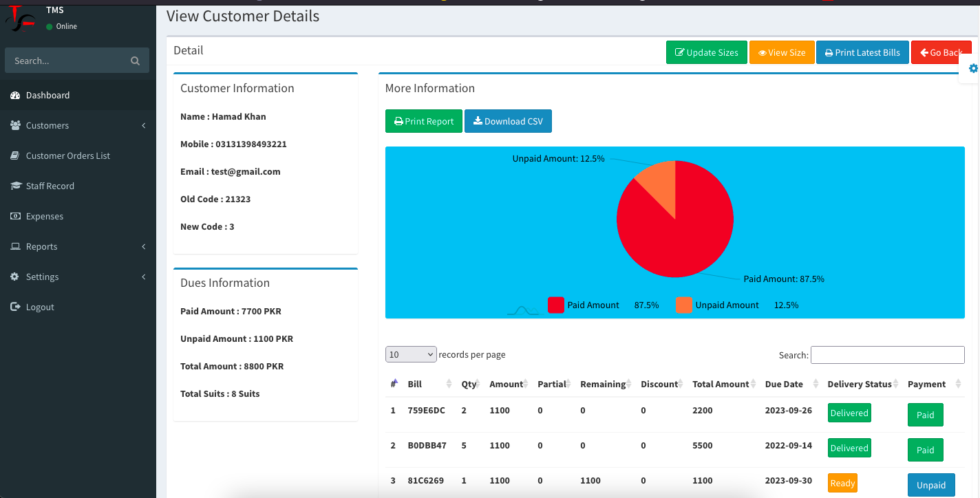Select the Dashboard icon in sidebar
This screenshot has height=498, width=980.
coord(15,95)
